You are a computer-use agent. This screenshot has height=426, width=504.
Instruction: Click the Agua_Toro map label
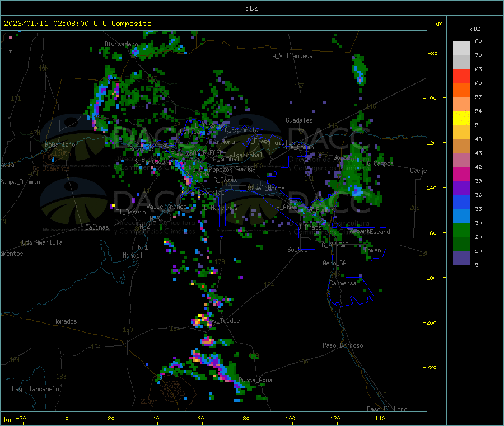(x=60, y=144)
